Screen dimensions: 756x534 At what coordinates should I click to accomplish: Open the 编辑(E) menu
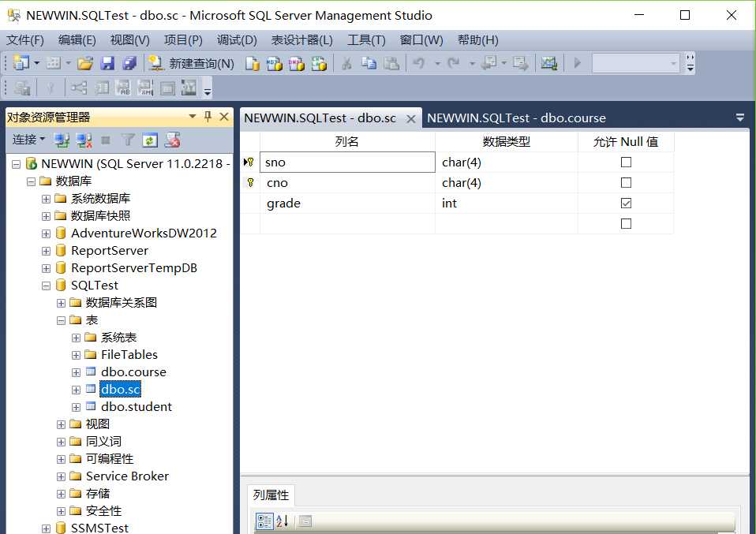click(77, 40)
